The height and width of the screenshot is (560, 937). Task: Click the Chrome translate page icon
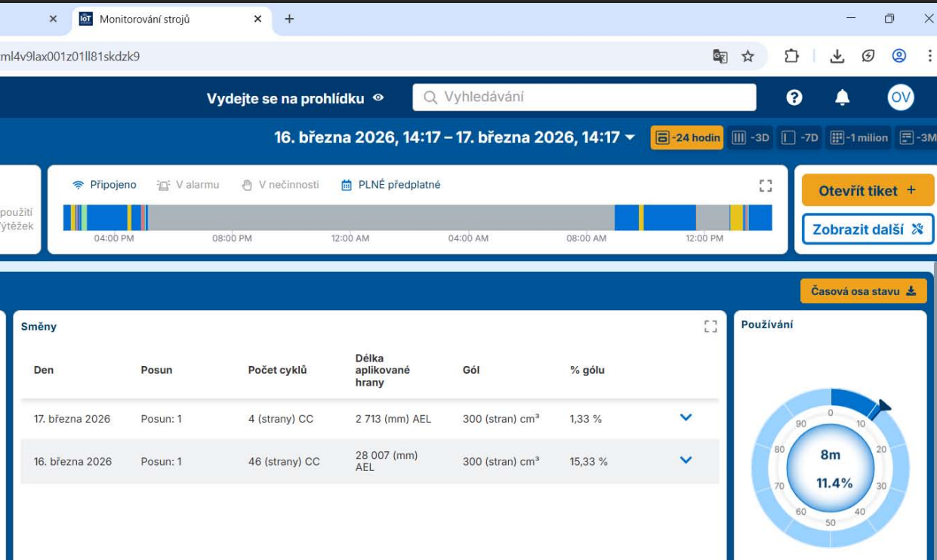click(720, 56)
